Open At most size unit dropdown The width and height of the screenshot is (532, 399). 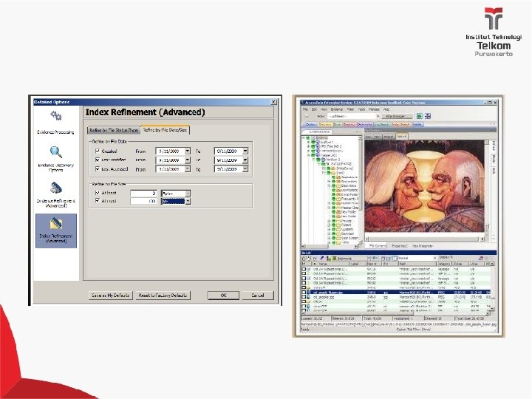click(188, 201)
